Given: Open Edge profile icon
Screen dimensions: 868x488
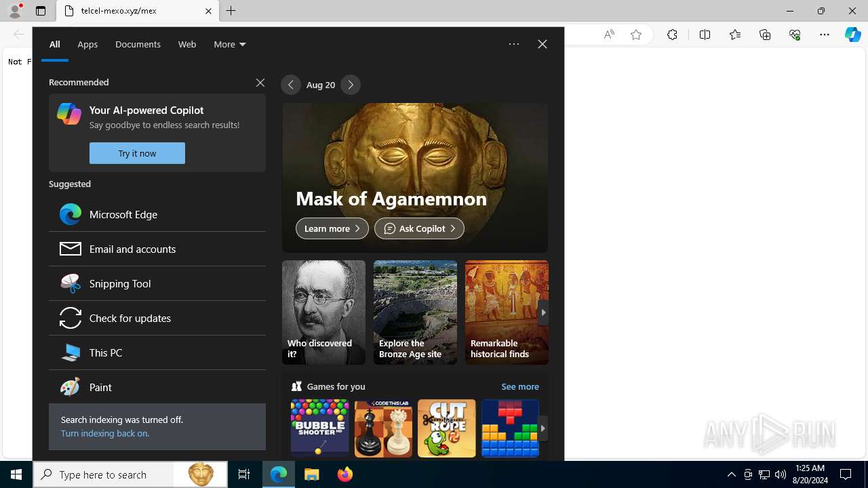Looking at the screenshot, I should (x=15, y=11).
